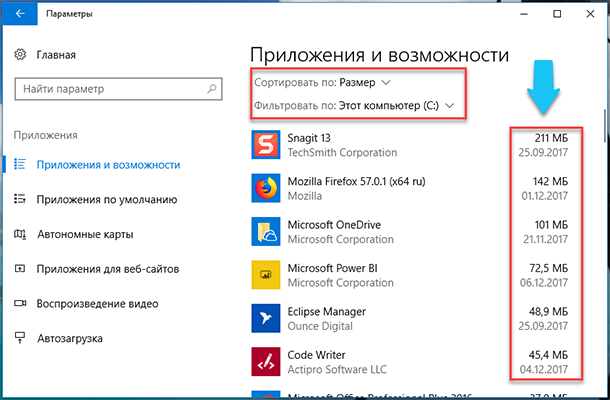Click the 101 МБ size value
Screen dimensions: 610x400
click(x=551, y=225)
